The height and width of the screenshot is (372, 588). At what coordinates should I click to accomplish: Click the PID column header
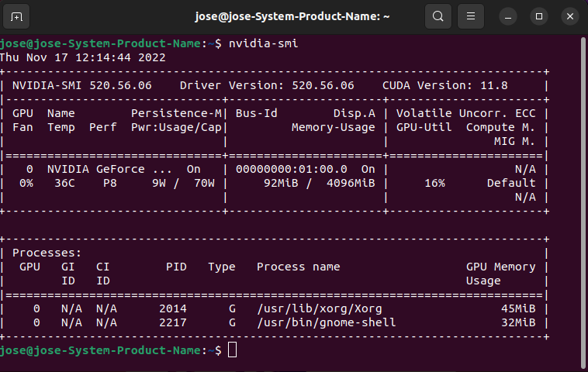[176, 267]
